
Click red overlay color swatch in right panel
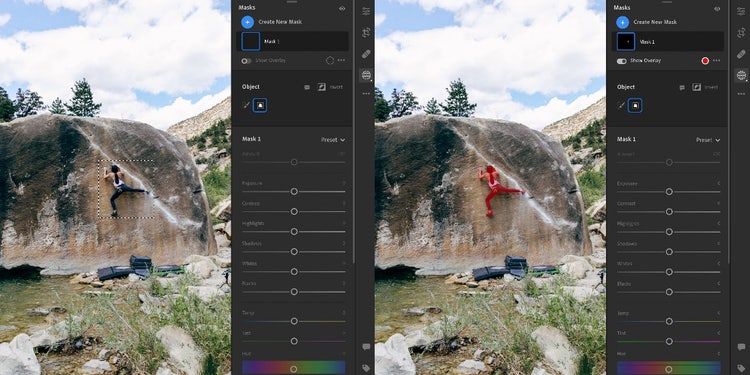click(x=705, y=61)
